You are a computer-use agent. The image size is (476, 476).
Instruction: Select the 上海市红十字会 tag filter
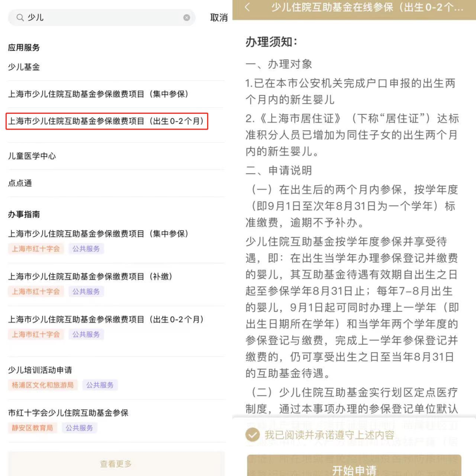[x=36, y=248]
